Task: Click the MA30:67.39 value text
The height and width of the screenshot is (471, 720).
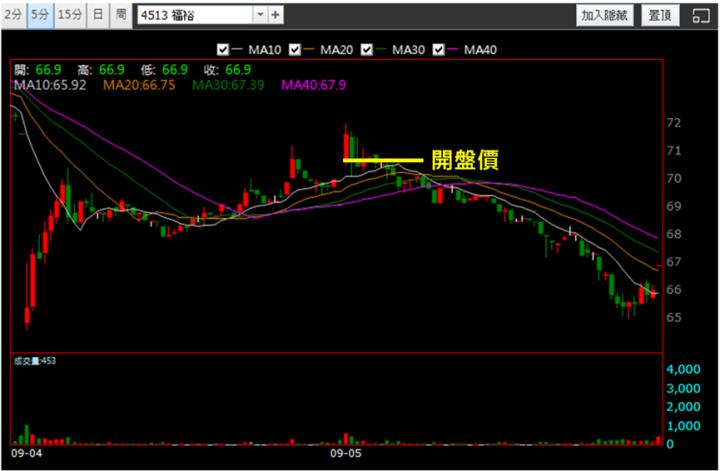Action: tap(228, 85)
